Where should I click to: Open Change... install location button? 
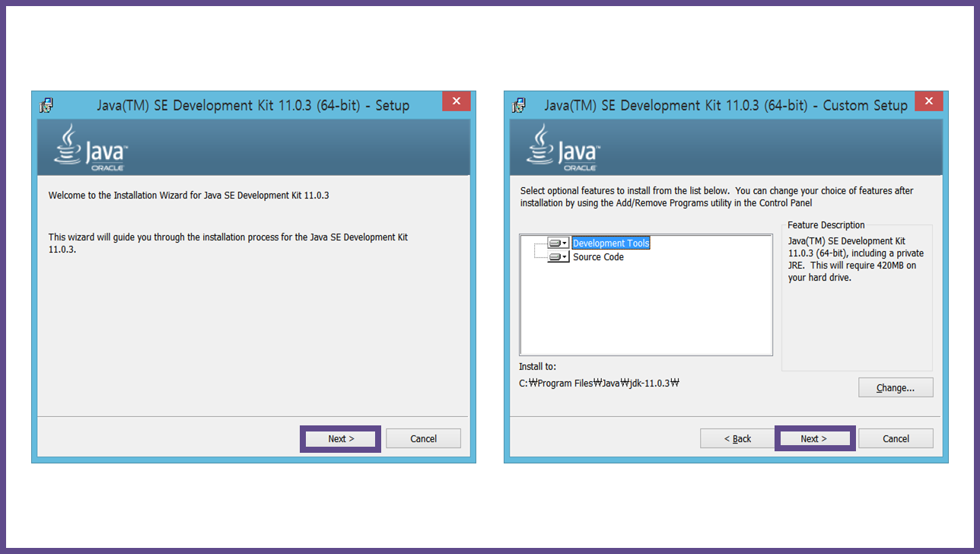pyautogui.click(x=896, y=387)
